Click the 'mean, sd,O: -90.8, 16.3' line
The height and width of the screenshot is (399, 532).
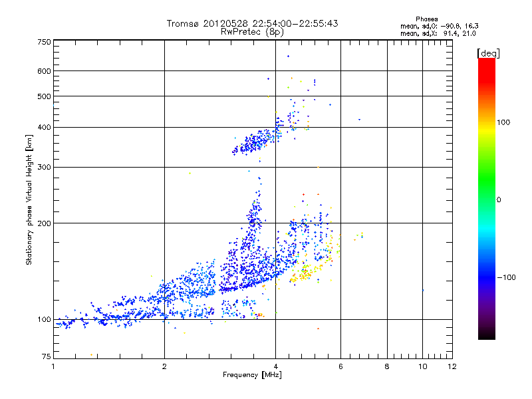coord(440,26)
